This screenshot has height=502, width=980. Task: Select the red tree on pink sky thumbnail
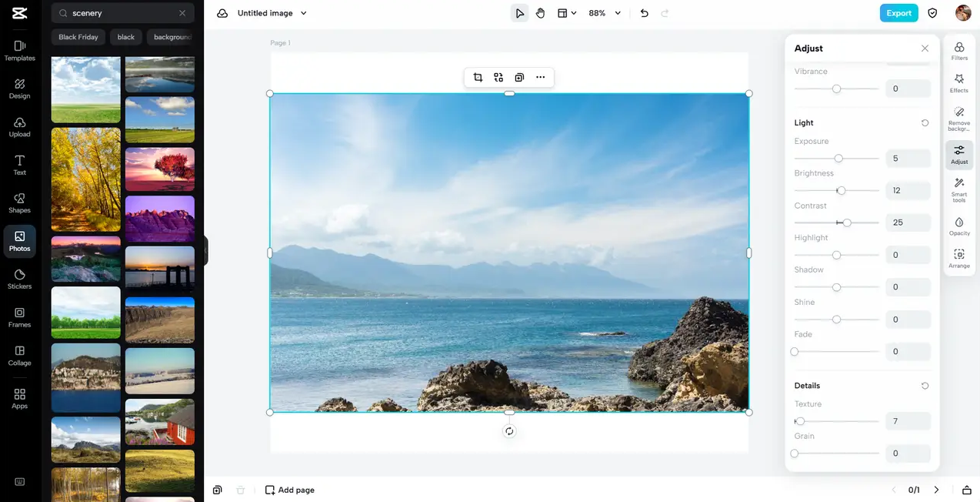[x=160, y=169]
